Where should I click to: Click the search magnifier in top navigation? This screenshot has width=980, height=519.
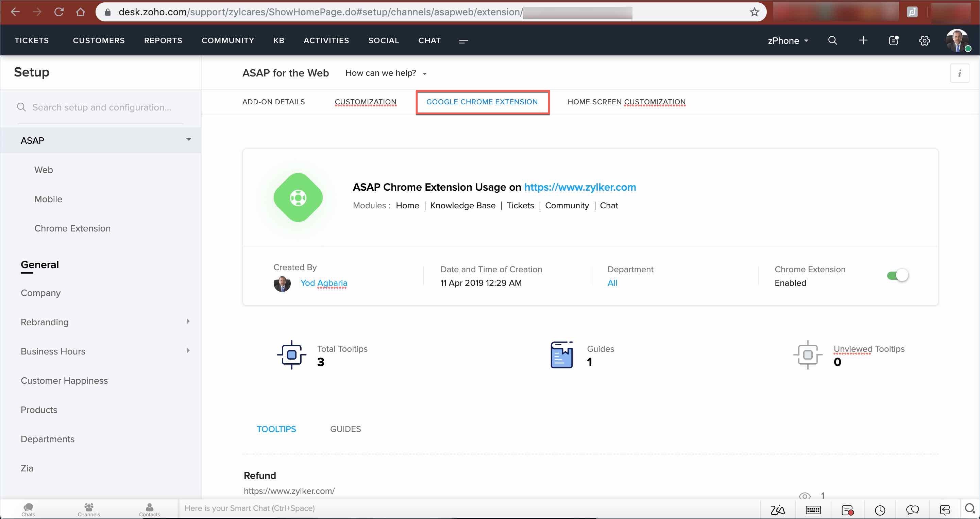point(832,41)
